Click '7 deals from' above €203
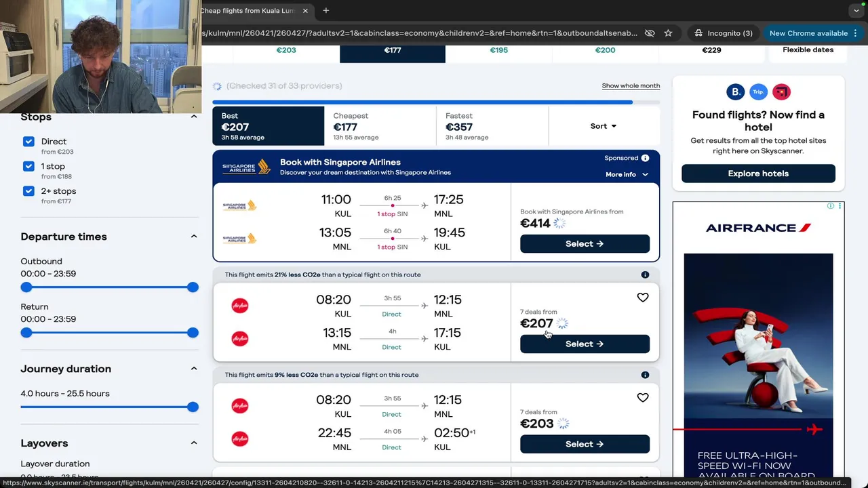This screenshot has width=868, height=488. tap(538, 412)
